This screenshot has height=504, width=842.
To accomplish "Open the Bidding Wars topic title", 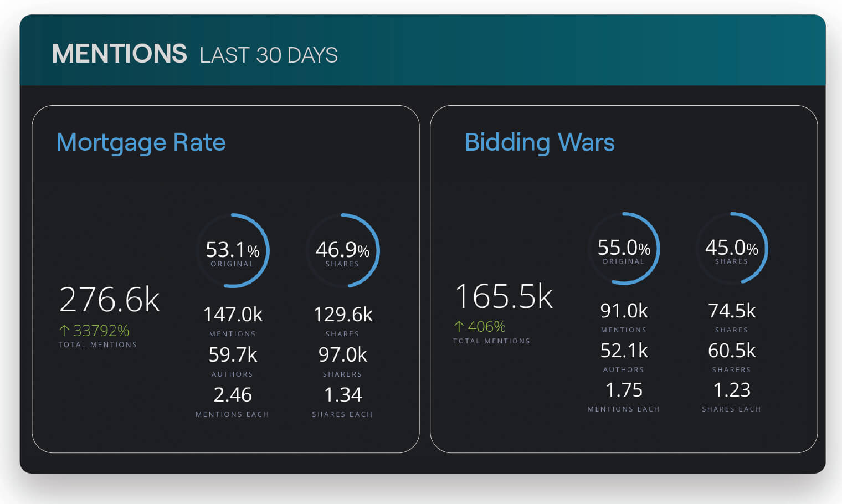I will 539,142.
